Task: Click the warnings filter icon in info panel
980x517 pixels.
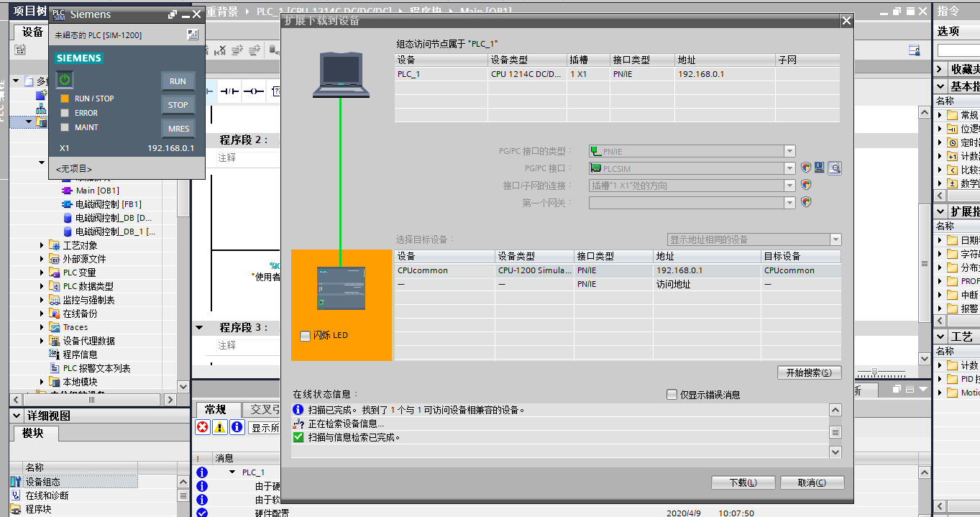Action: pyautogui.click(x=219, y=428)
